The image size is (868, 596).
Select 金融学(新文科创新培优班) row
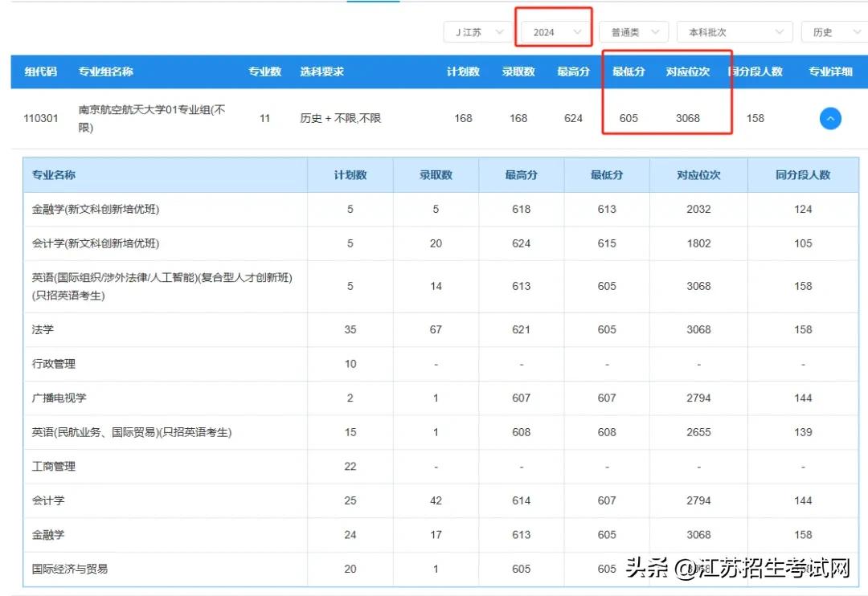(x=440, y=209)
